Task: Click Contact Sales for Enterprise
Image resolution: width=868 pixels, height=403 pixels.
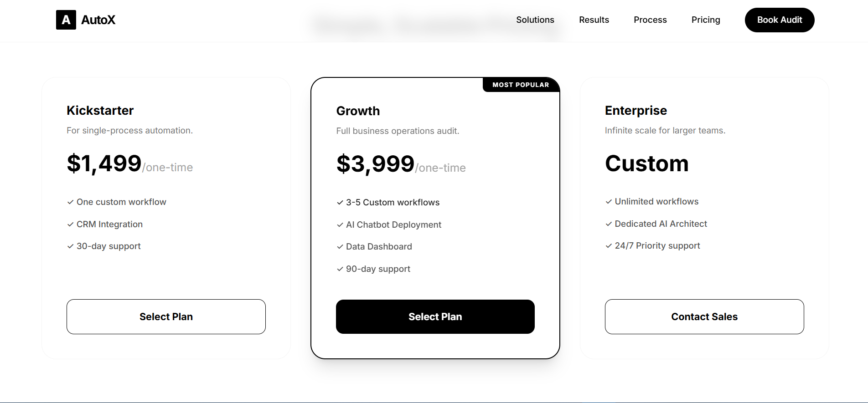Action: tap(704, 316)
